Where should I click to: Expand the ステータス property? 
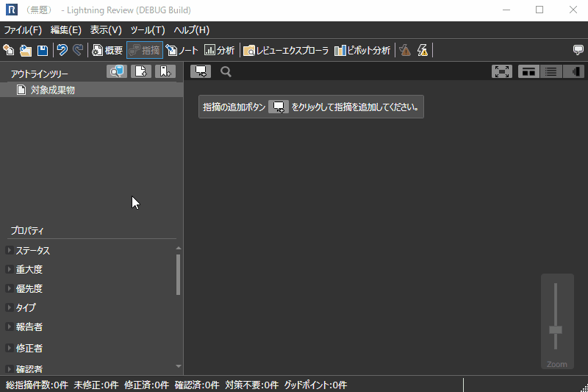pos(10,250)
